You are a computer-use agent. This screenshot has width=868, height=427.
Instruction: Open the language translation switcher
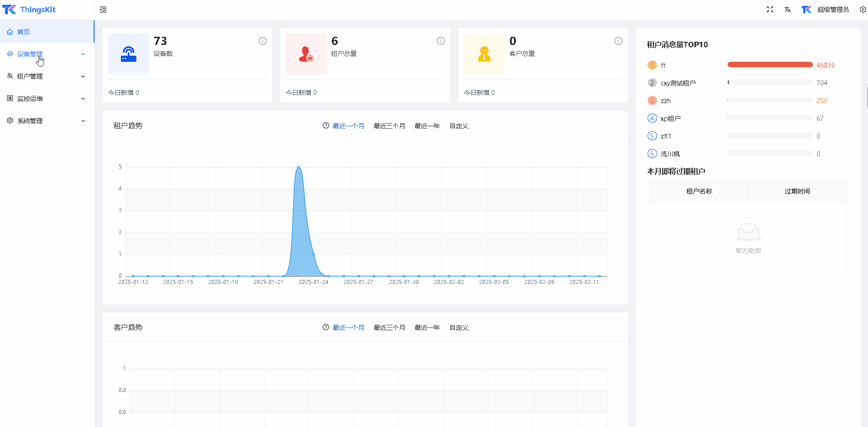tap(788, 10)
